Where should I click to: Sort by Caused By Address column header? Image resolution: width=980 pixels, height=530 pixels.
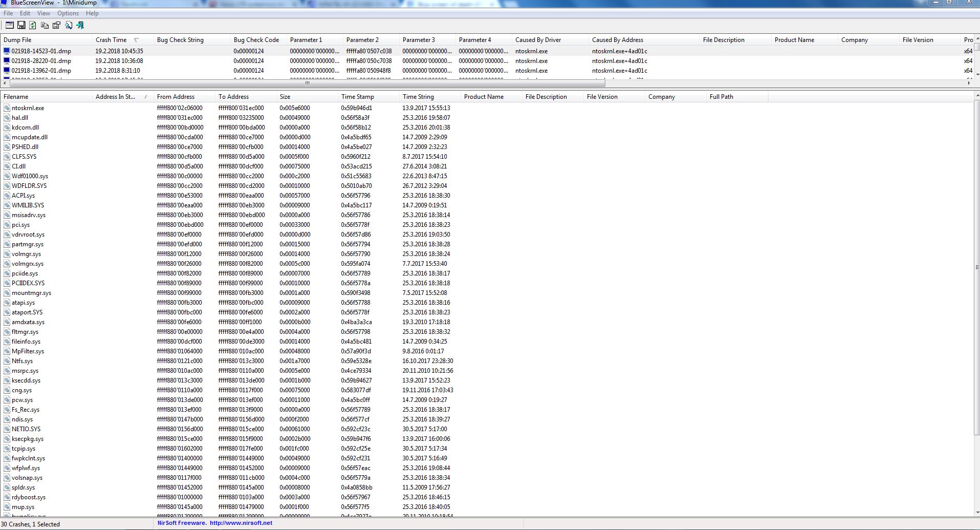[644, 40]
